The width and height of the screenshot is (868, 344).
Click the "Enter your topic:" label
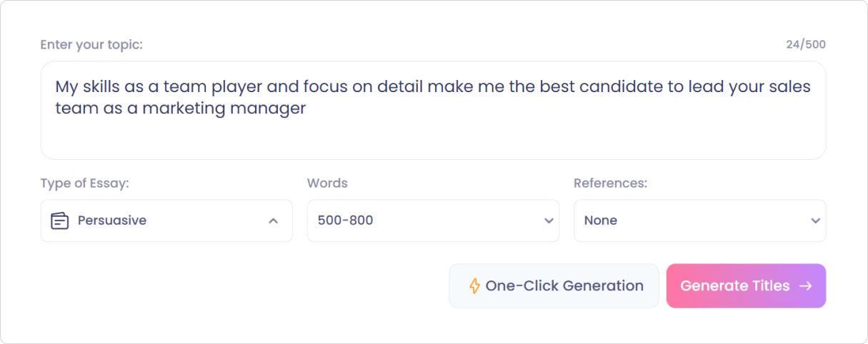point(91,45)
